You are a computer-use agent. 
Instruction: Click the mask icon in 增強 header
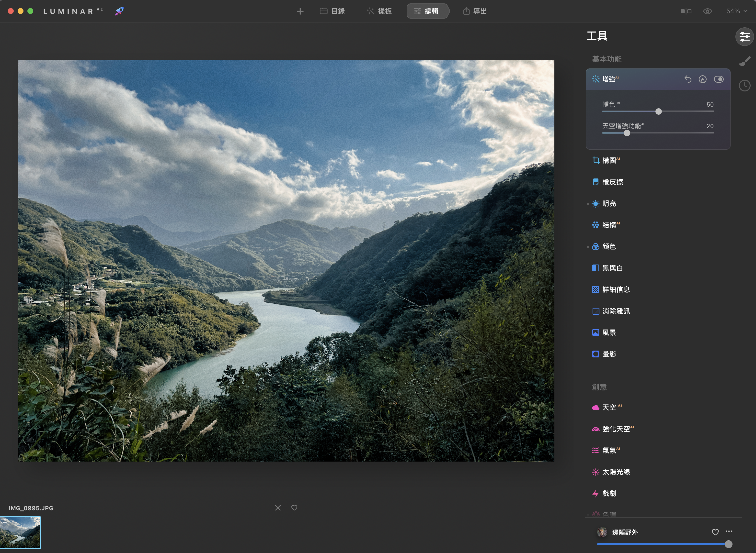click(702, 79)
